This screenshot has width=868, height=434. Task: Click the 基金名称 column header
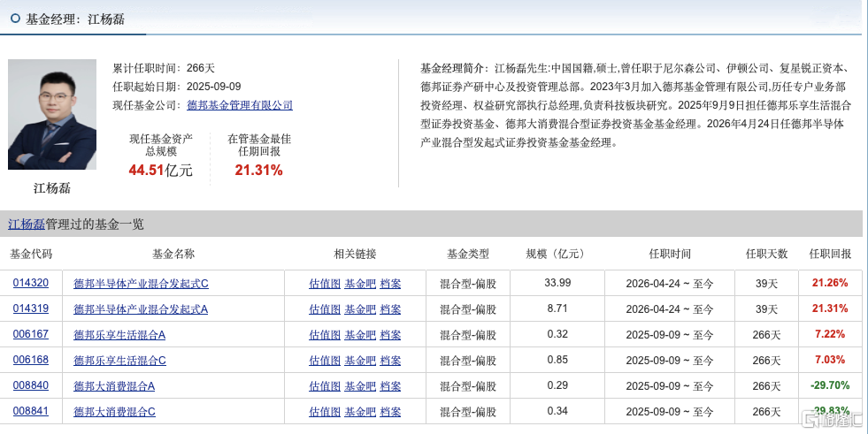tap(173, 254)
